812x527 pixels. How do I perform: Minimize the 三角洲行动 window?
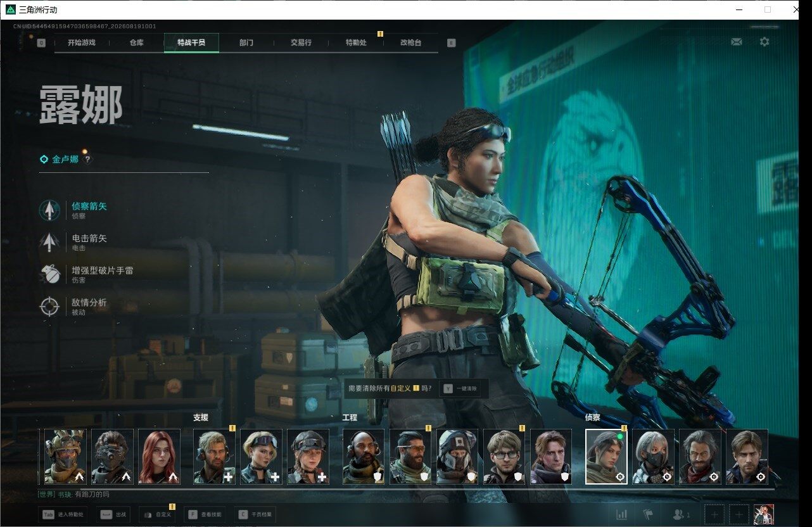tap(739, 10)
